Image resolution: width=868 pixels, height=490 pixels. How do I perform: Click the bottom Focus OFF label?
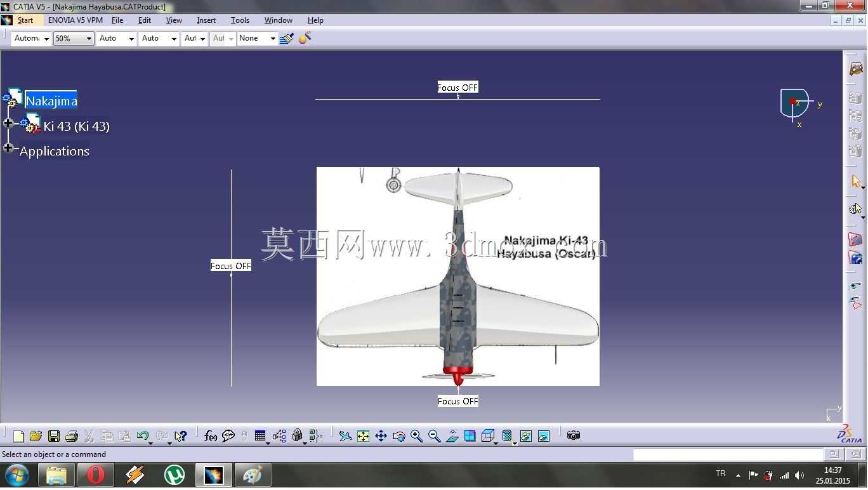[457, 401]
